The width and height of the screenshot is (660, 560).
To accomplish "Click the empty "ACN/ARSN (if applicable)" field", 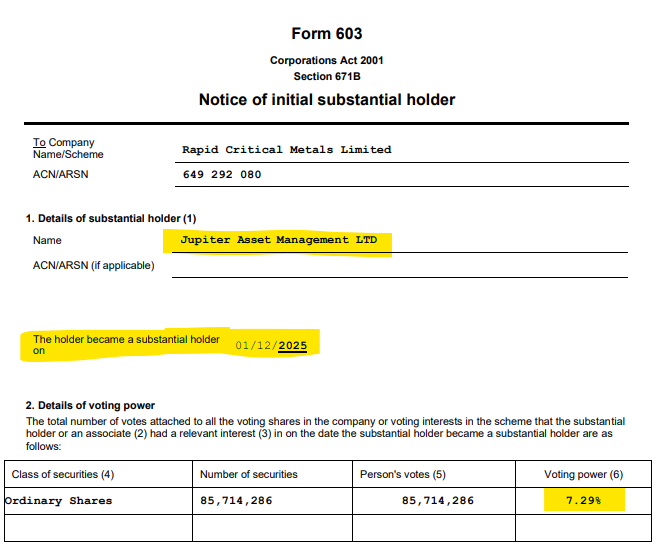I will [400, 266].
